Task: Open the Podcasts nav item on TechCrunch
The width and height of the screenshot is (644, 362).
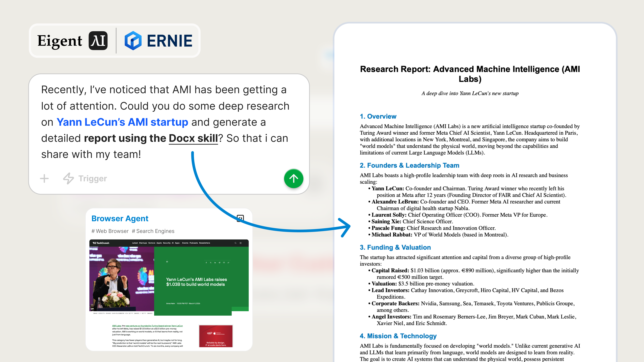Action: (194, 243)
